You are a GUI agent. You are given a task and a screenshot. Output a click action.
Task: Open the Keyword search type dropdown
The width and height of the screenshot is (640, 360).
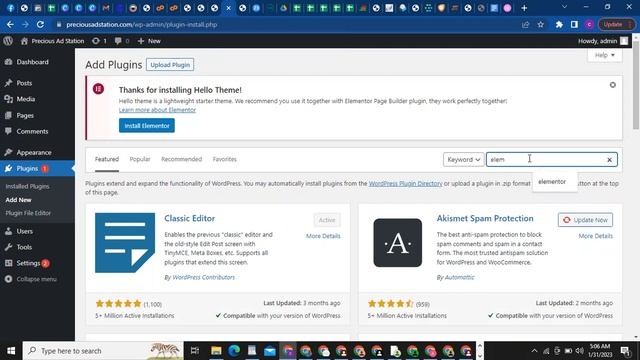pos(463,160)
